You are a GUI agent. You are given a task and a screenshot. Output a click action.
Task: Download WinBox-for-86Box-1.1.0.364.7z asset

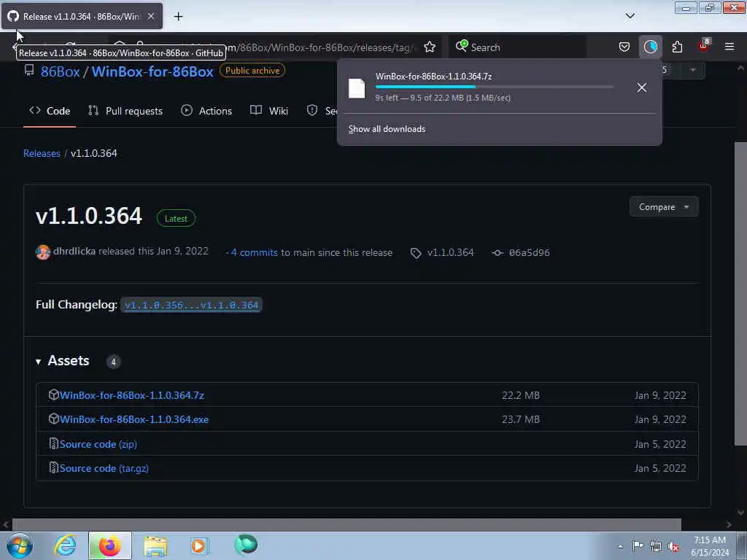pos(132,395)
